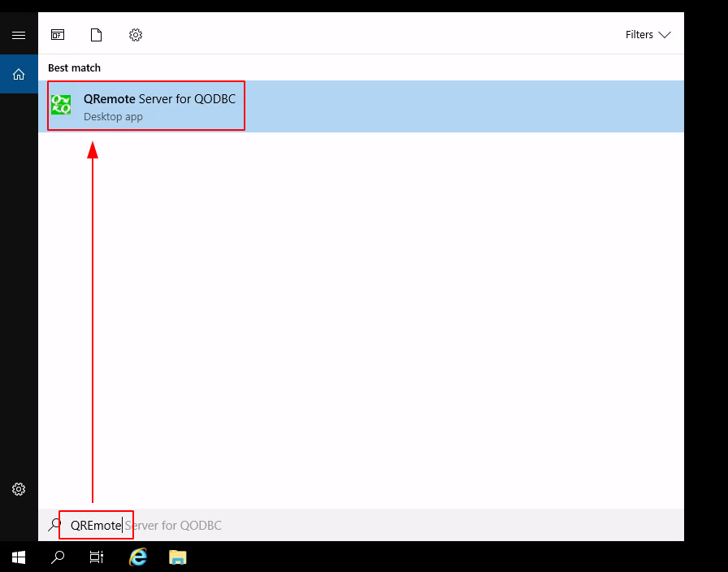This screenshot has height=572, width=728.
Task: Click the QRemote green app icon
Action: point(61,105)
